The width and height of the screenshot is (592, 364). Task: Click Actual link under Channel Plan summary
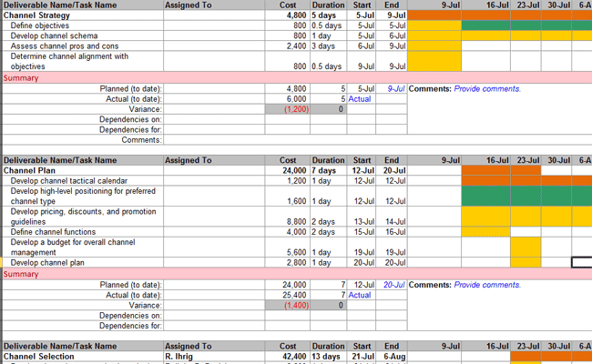(360, 295)
